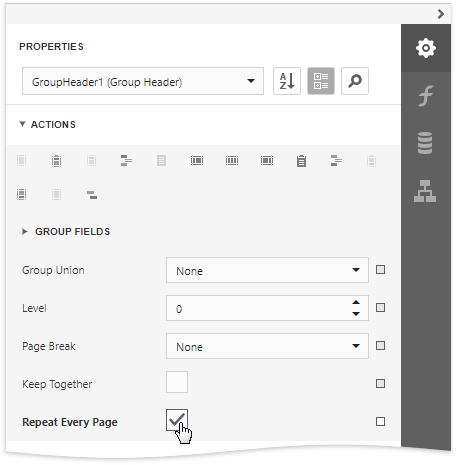Viewport: 456px width, 465px height.
Task: Insert Vertical Total Band action icon
Action: [x=267, y=161]
